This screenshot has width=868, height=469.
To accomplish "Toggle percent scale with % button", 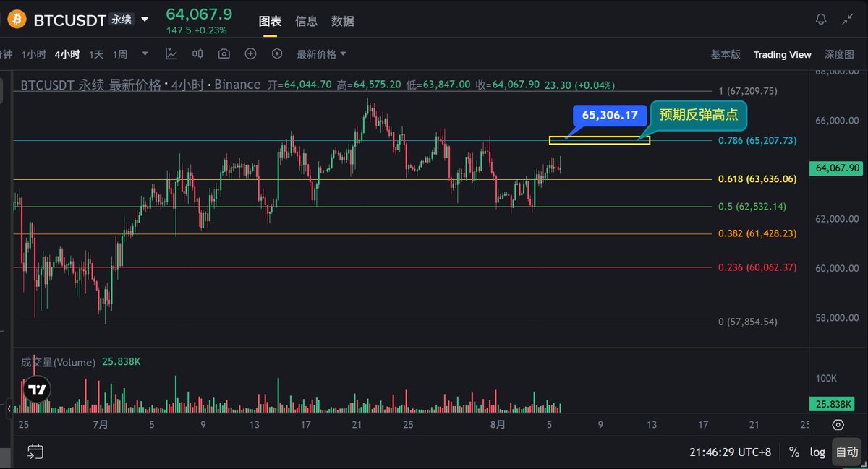I will pos(793,452).
